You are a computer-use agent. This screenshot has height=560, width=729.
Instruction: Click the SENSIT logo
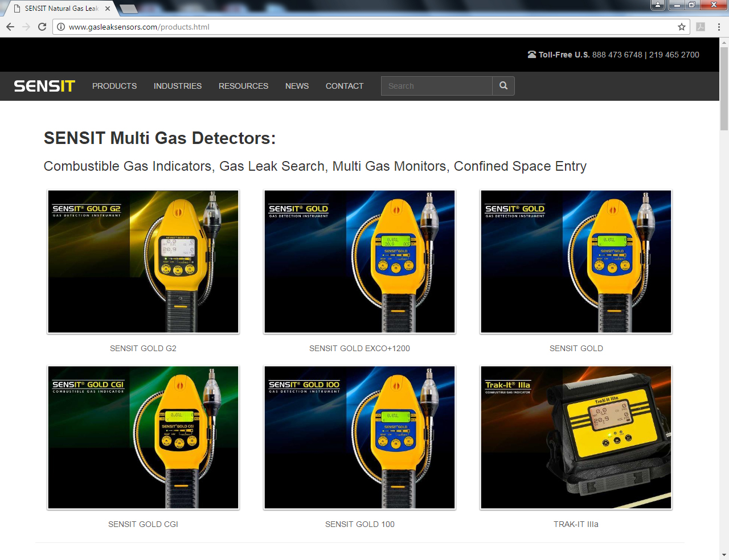pyautogui.click(x=44, y=86)
